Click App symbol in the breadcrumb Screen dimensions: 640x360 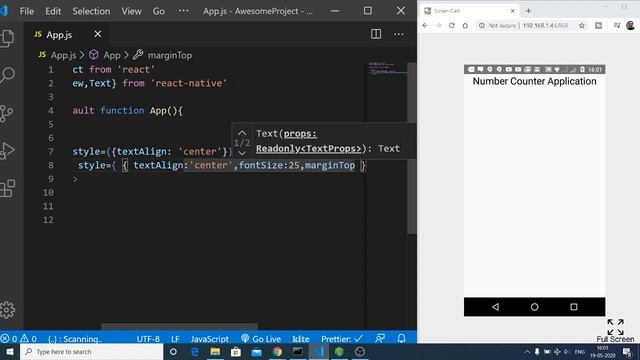pyautogui.click(x=111, y=55)
